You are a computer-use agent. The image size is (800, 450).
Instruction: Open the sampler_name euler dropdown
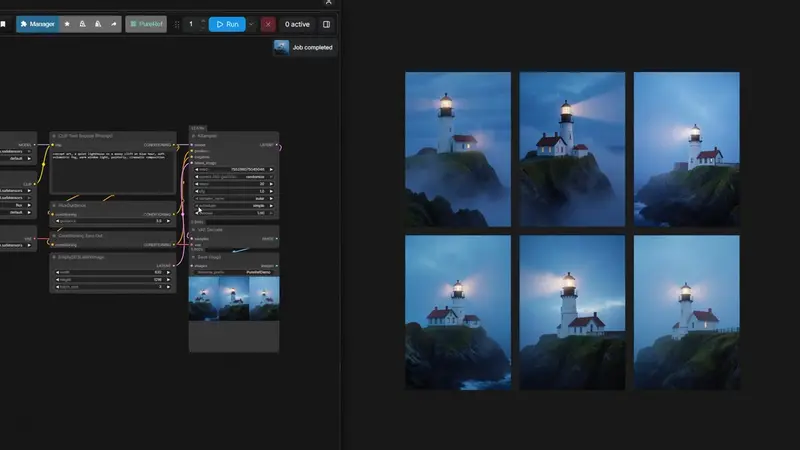[x=234, y=198]
